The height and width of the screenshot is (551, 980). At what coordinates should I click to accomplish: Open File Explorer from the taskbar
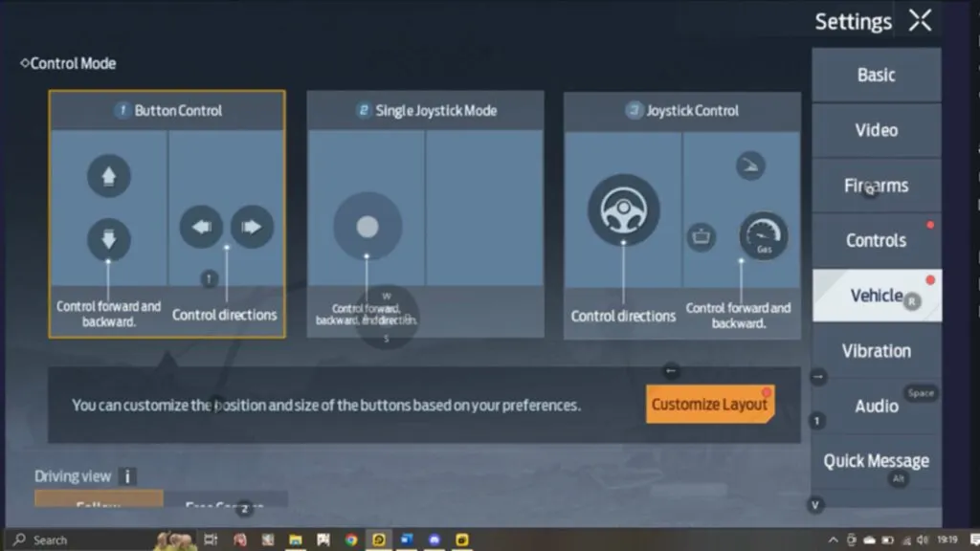coord(296,540)
